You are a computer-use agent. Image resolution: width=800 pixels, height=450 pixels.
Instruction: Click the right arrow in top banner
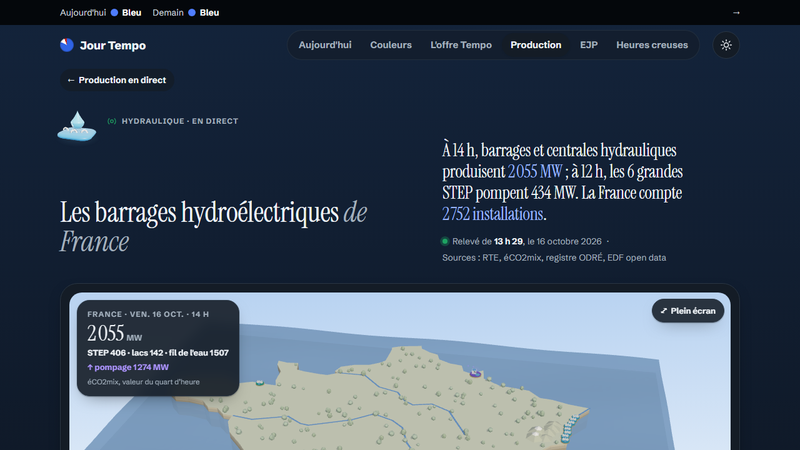coord(736,13)
